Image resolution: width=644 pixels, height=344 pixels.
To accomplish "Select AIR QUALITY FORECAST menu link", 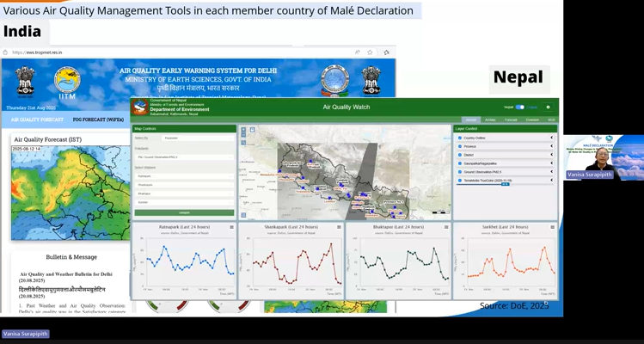I will pyautogui.click(x=37, y=120).
